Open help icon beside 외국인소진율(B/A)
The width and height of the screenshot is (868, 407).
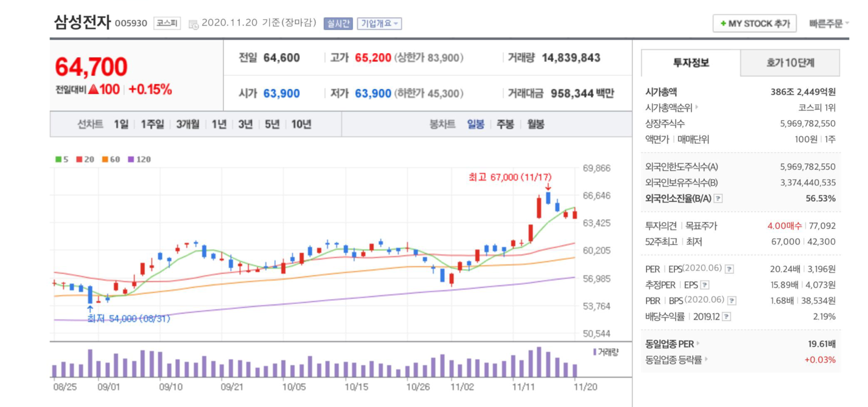(718, 198)
